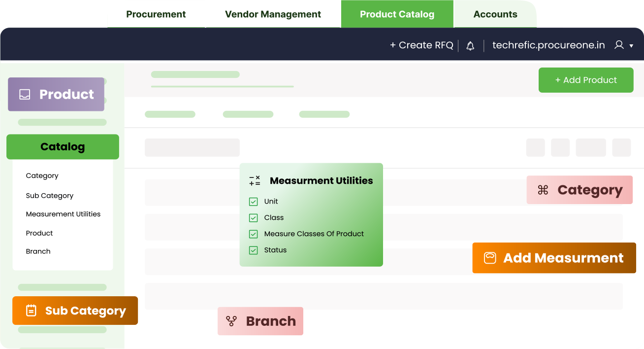The height and width of the screenshot is (349, 644).
Task: Disable the Status checkbox
Action: pyautogui.click(x=254, y=250)
